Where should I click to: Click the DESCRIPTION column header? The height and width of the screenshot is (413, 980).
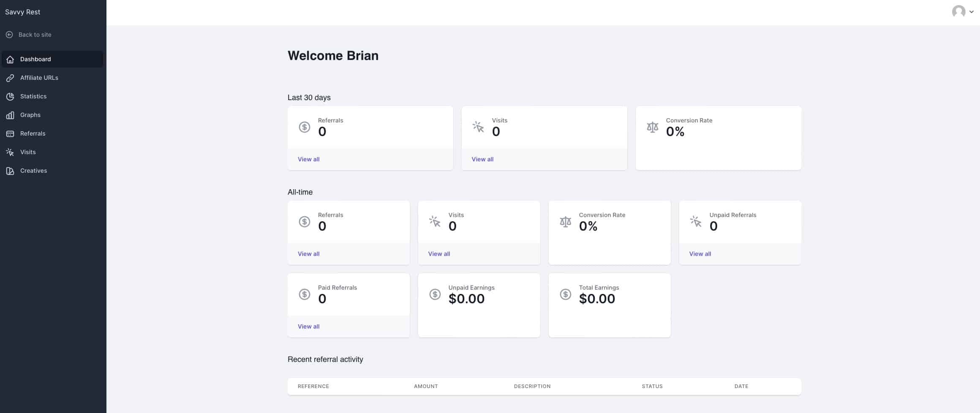(532, 386)
